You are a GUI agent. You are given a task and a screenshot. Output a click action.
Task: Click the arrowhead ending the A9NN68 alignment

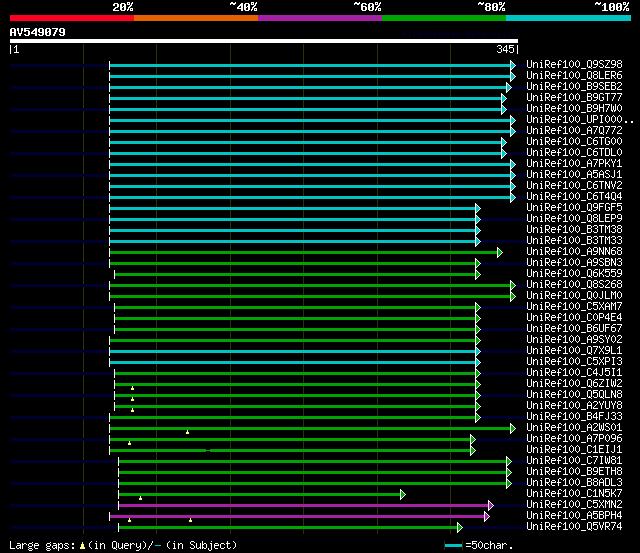click(x=500, y=253)
